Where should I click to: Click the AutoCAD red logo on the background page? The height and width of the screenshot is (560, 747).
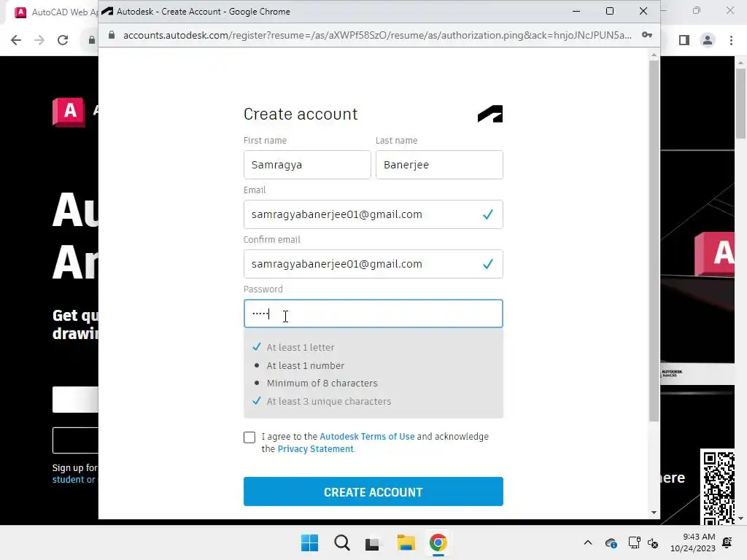tap(69, 112)
